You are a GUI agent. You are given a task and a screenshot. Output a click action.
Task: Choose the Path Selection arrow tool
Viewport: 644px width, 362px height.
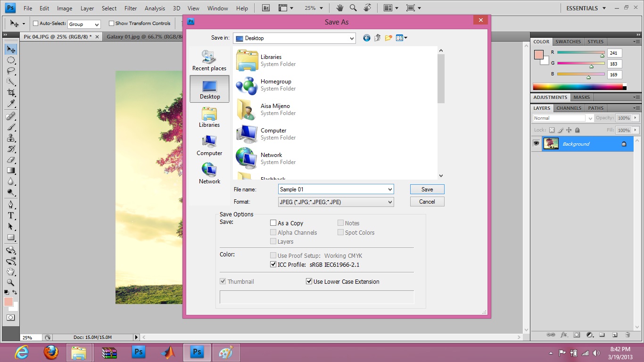coord(11,226)
